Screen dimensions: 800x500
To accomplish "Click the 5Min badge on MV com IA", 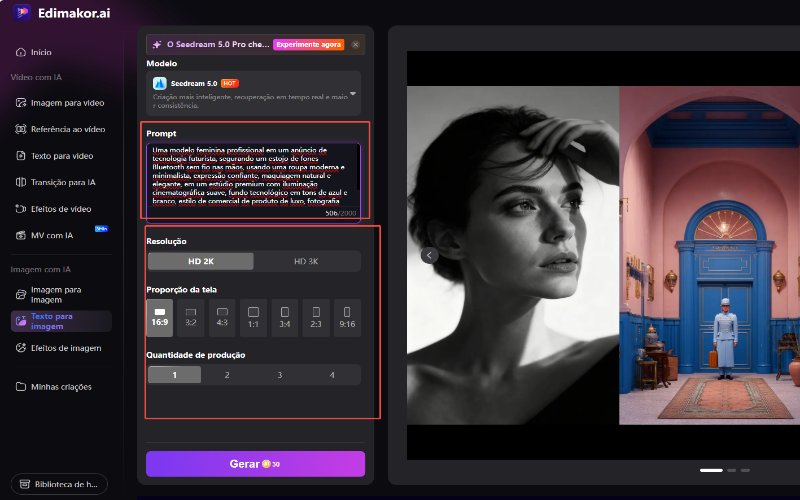I will pos(102,229).
